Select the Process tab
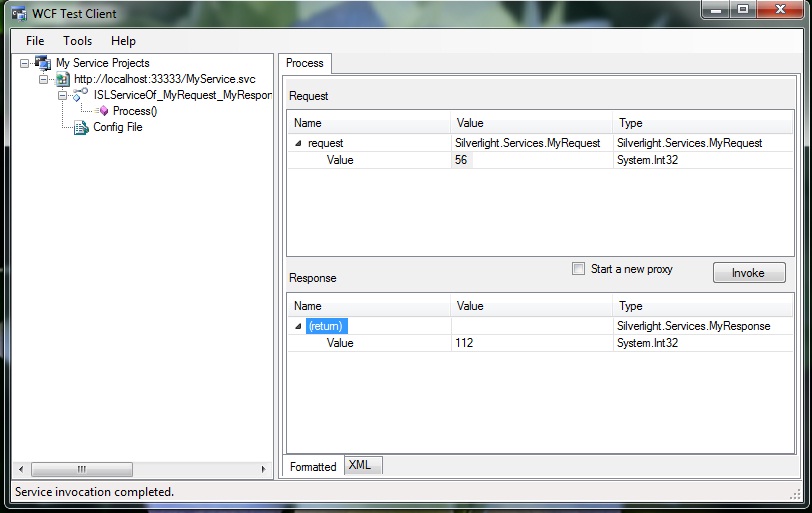 click(304, 63)
